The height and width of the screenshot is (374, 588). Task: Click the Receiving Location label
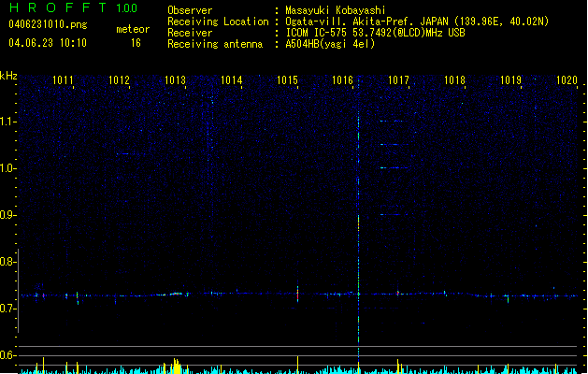coord(218,22)
